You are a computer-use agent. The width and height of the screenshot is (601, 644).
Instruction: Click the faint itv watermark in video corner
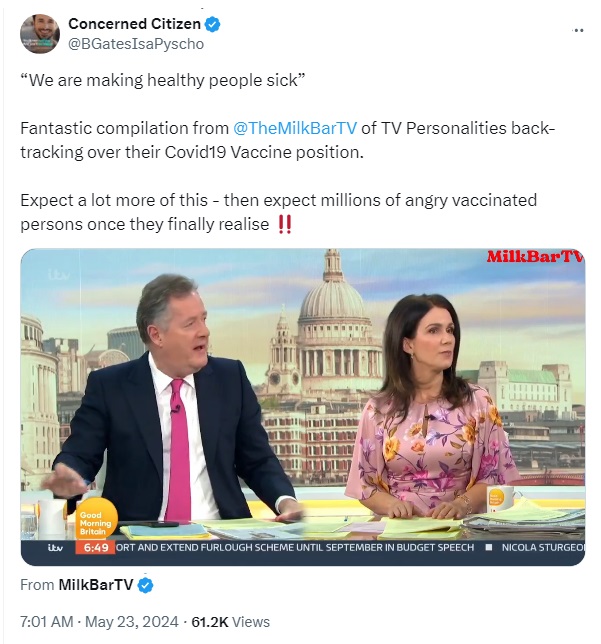click(x=59, y=275)
